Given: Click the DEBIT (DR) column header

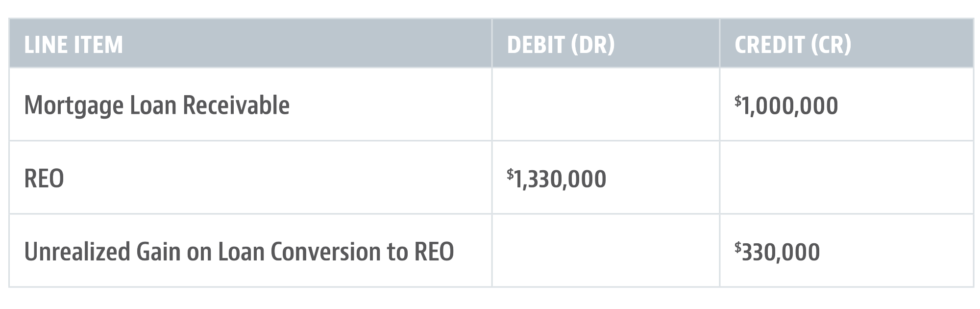Looking at the screenshot, I should (561, 45).
